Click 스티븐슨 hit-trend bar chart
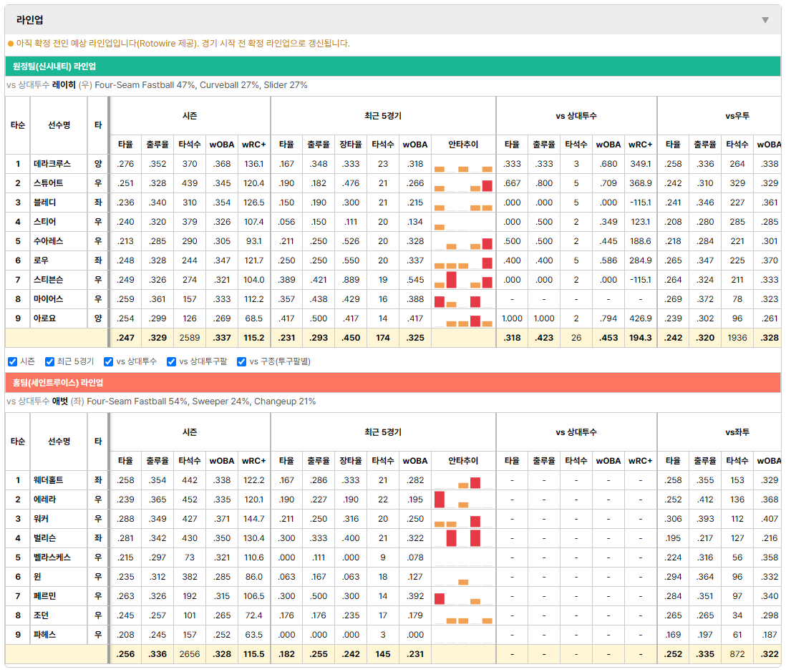The image size is (786, 672). [x=463, y=280]
